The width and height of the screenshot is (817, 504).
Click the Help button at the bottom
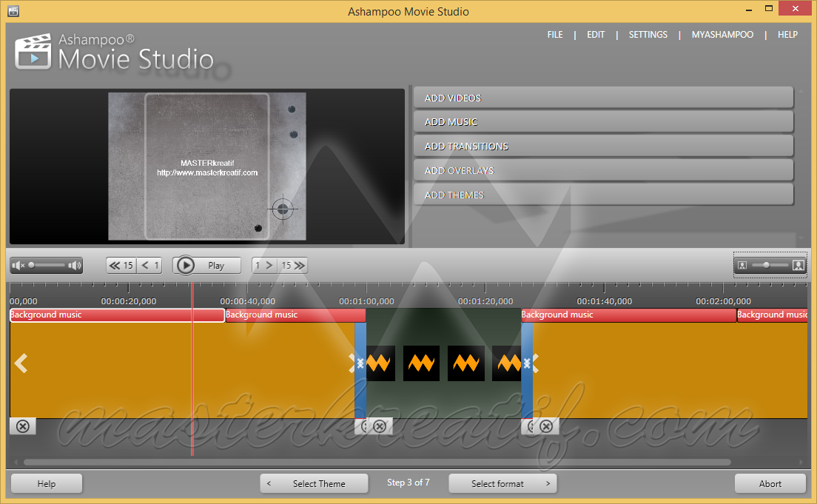pyautogui.click(x=47, y=483)
